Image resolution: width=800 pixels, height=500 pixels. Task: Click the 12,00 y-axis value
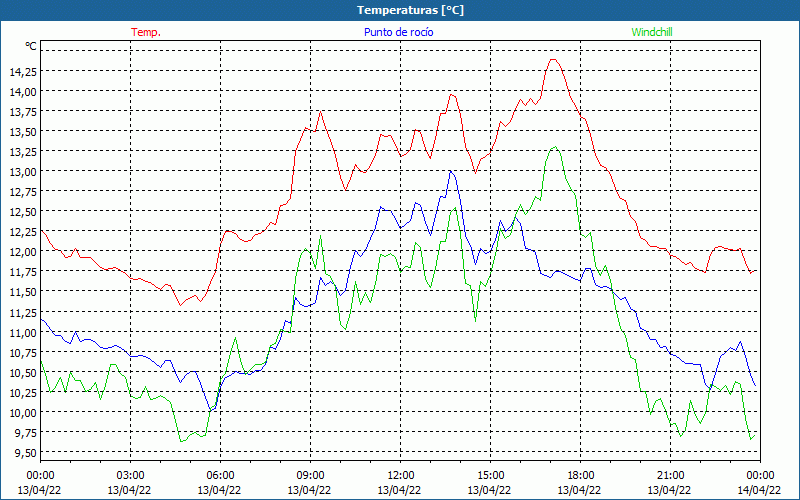point(23,252)
